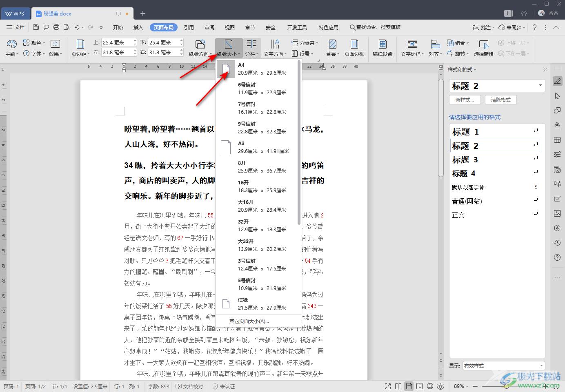565x392 pixels.
Task: Open the 显示 有效样式 dropdown
Action: click(x=504, y=366)
